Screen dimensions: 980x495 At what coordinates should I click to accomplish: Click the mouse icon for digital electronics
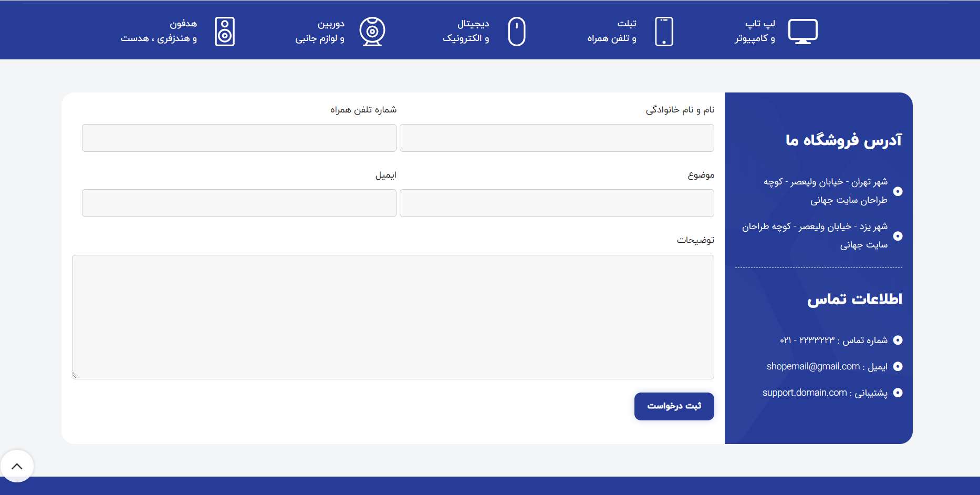coord(517,32)
